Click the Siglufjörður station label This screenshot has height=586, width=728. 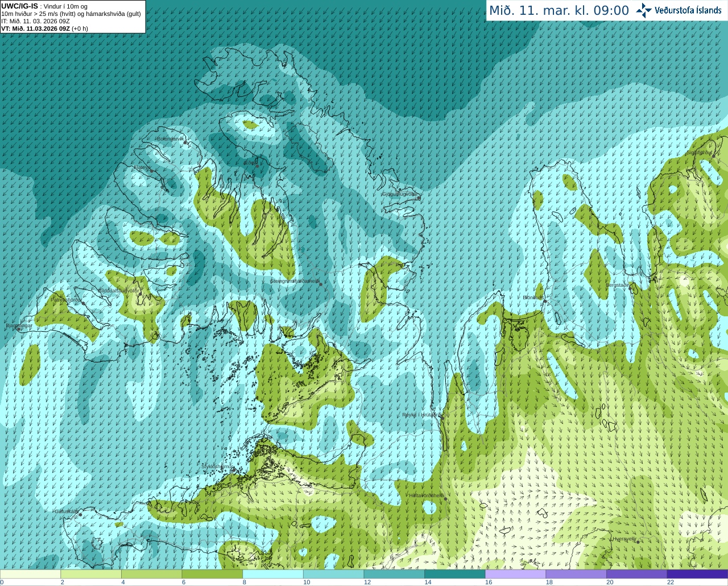tap(700, 152)
